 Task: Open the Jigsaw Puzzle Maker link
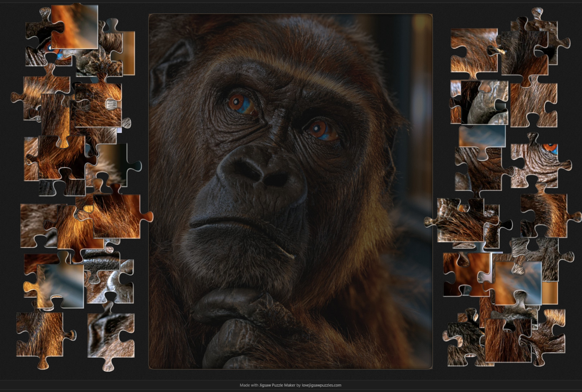point(277,385)
